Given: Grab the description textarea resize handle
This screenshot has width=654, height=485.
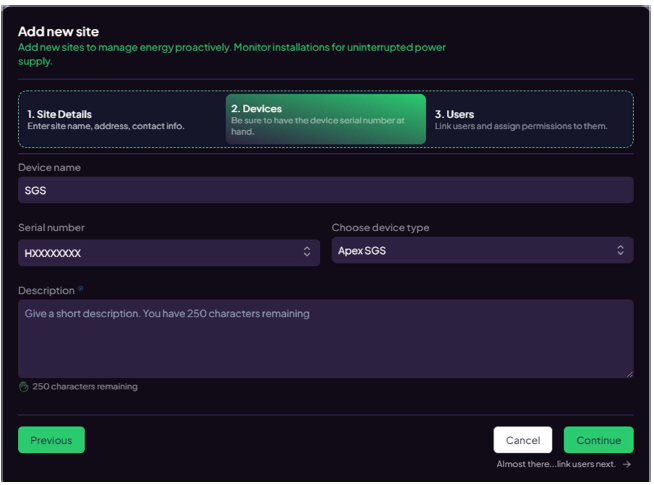Looking at the screenshot, I should pyautogui.click(x=629, y=374).
